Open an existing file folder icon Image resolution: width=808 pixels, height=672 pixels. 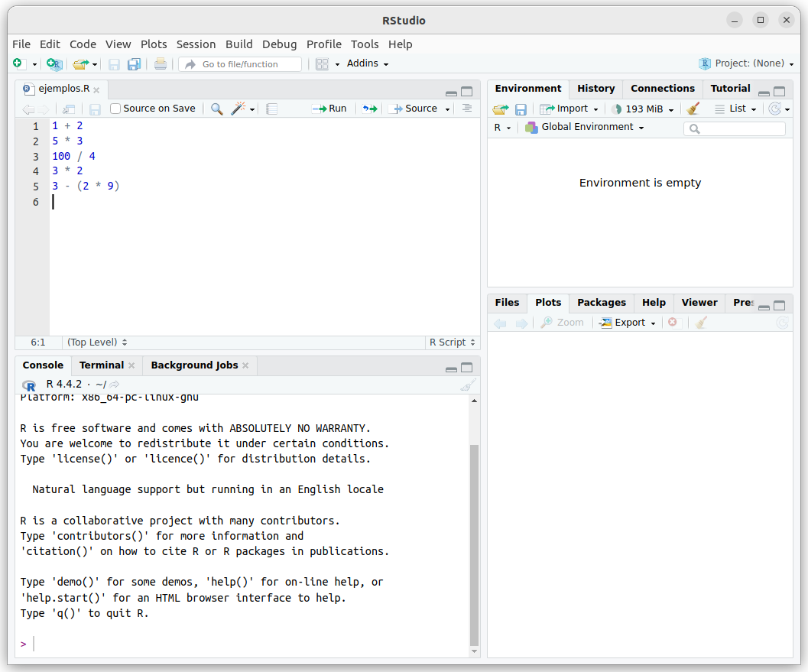80,64
